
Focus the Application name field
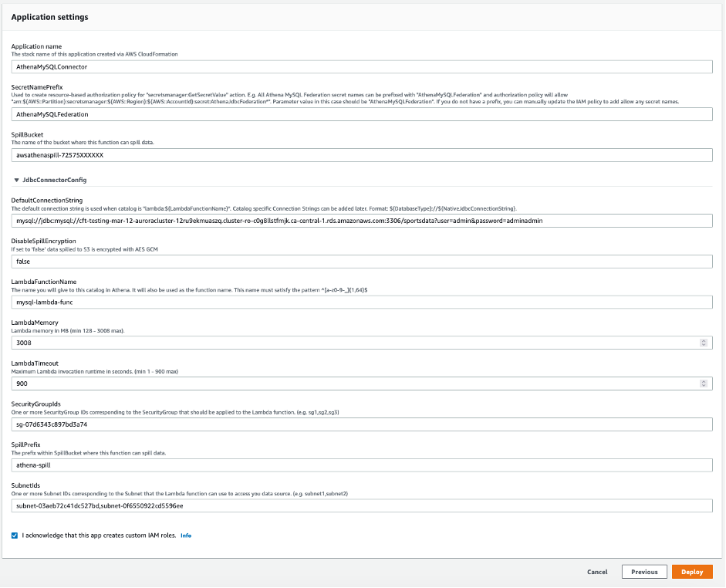362,66
